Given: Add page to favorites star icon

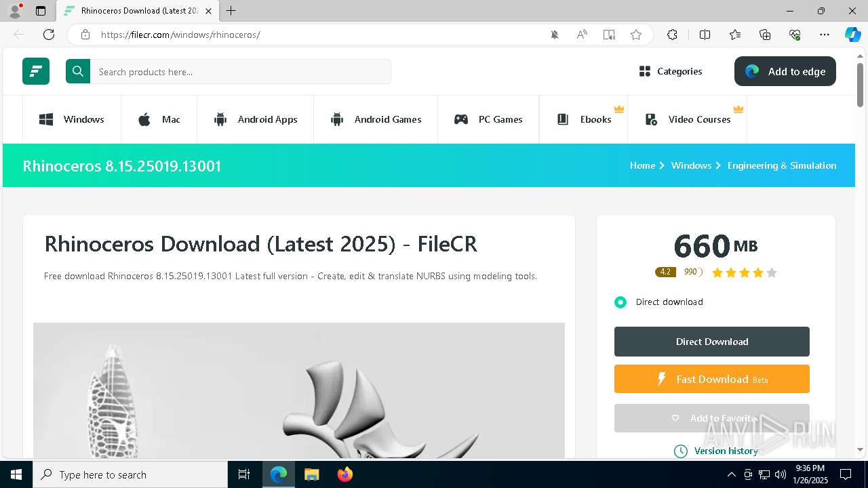Looking at the screenshot, I should 636,35.
